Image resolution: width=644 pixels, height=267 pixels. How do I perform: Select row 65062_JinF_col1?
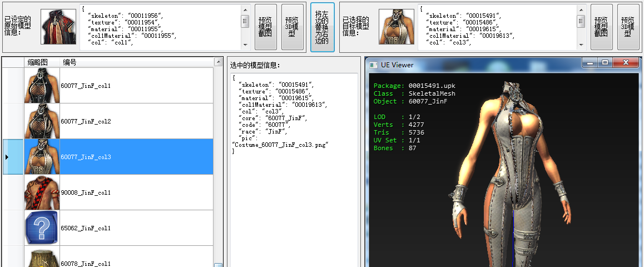click(x=108, y=228)
